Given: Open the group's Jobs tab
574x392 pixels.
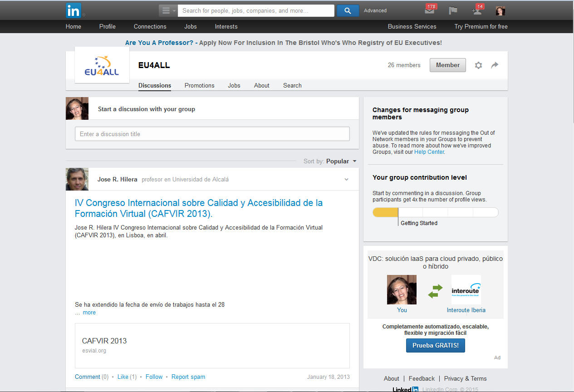Looking at the screenshot, I should (x=234, y=85).
